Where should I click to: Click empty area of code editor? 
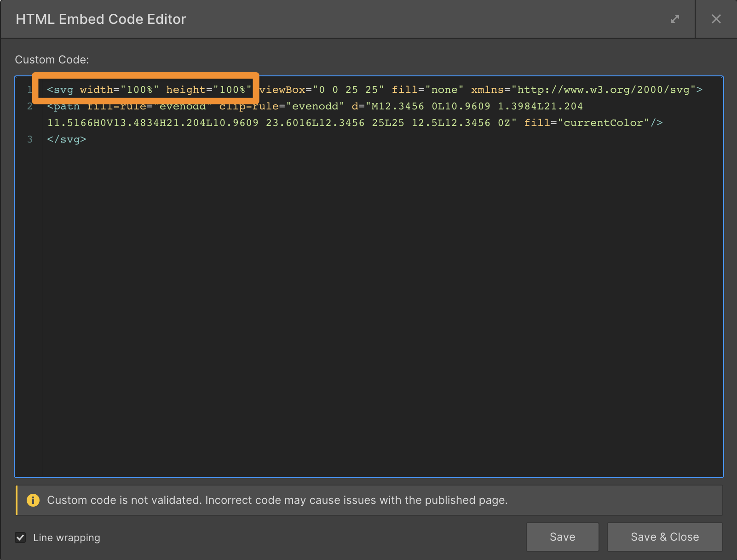[368, 299]
